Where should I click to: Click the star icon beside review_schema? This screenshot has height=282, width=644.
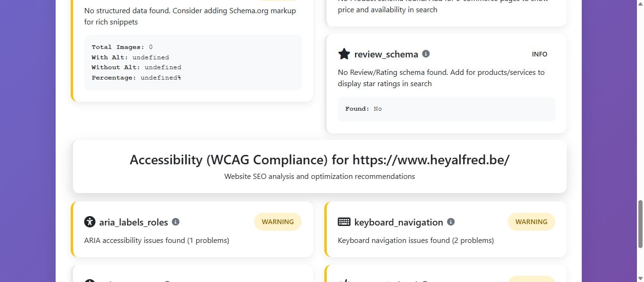click(x=344, y=54)
